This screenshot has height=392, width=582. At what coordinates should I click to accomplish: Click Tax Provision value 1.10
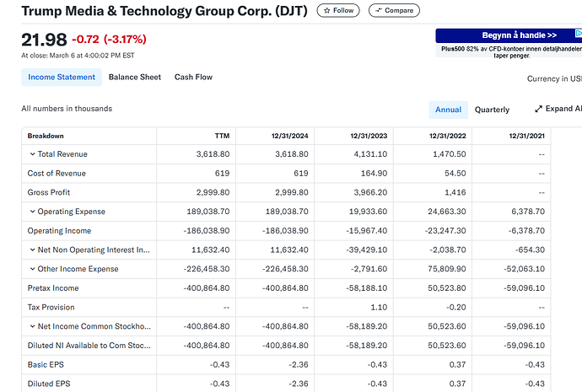(x=379, y=307)
